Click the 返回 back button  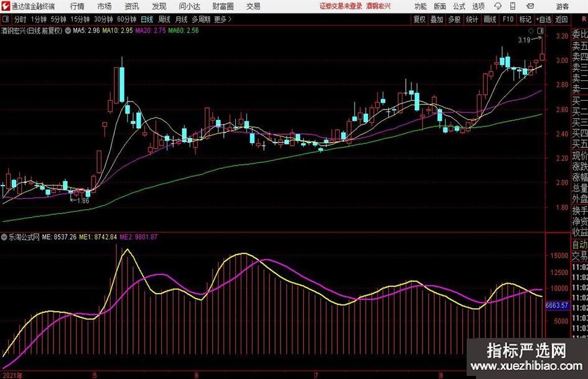click(x=561, y=19)
